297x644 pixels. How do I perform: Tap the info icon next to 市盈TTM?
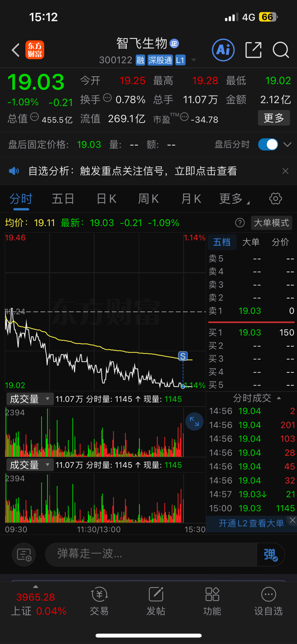click(x=184, y=117)
